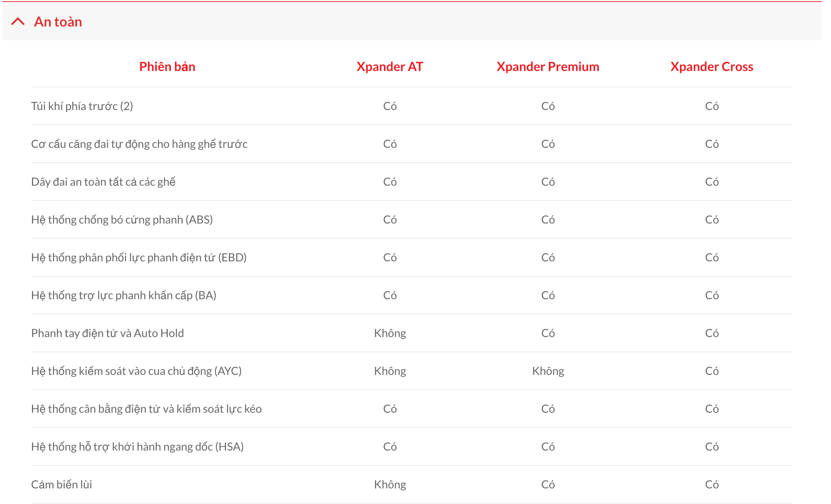
Task: Collapse the An toàn section chevron
Action: 18,21
